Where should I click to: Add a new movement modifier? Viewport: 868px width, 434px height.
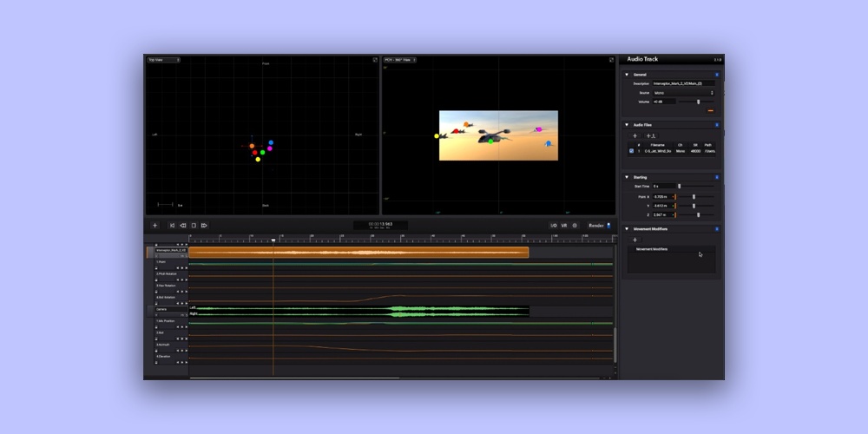tap(635, 240)
